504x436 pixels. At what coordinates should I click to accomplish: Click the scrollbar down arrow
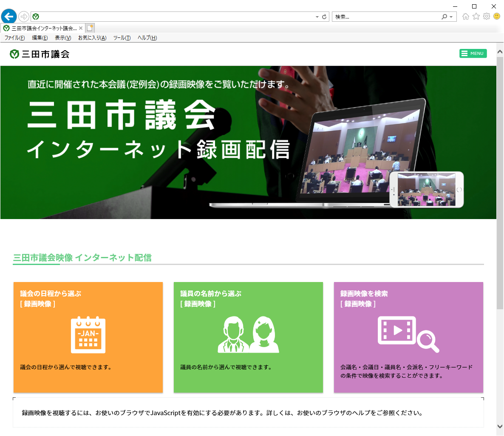pos(500,426)
